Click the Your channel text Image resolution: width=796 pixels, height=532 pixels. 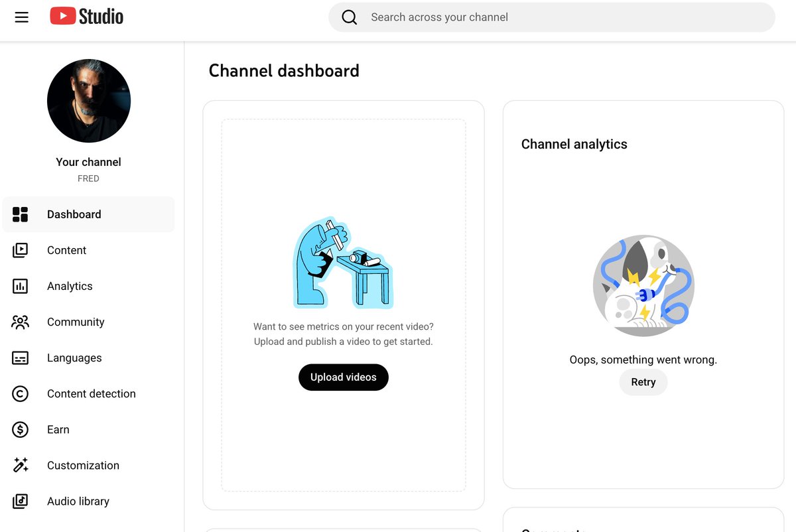pos(88,162)
